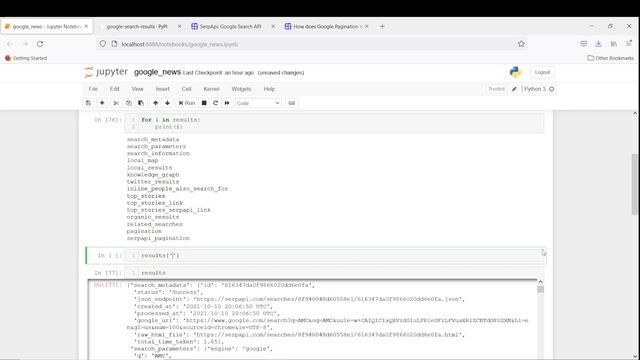The width and height of the screenshot is (640, 360).
Task: Close the SerpApi Google Search API tab
Action: pyautogui.click(x=273, y=27)
